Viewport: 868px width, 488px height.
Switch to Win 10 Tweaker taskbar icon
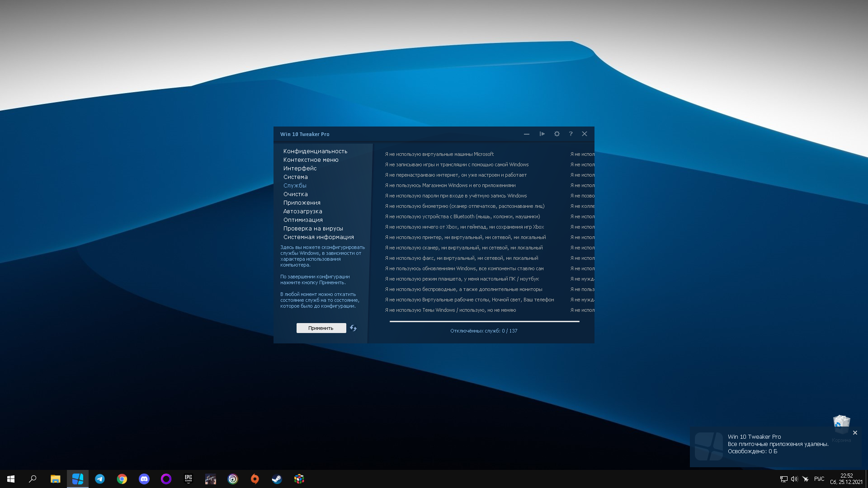[x=78, y=479]
